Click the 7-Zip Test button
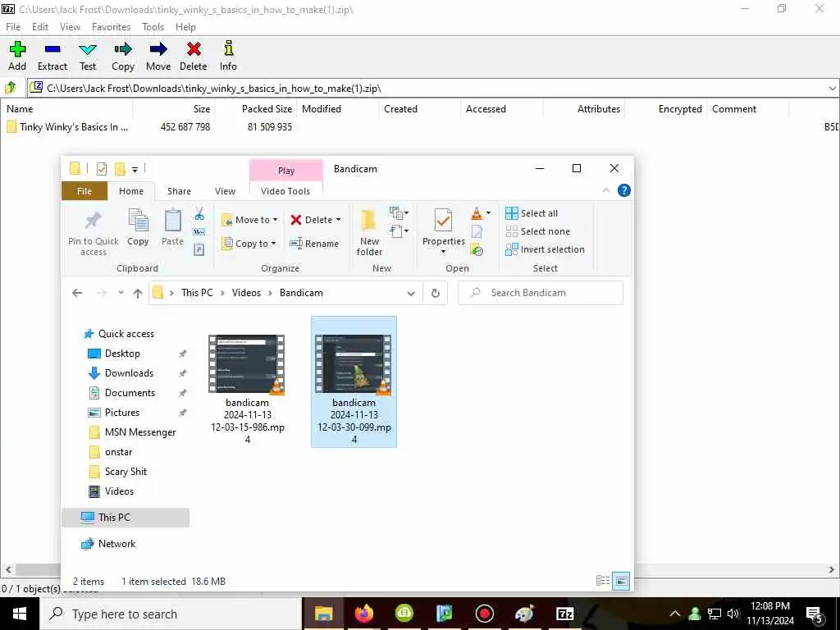 coord(88,56)
